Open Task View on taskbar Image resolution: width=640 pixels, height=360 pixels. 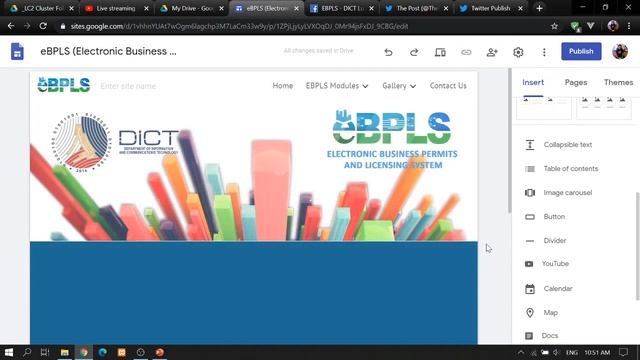(x=45, y=352)
